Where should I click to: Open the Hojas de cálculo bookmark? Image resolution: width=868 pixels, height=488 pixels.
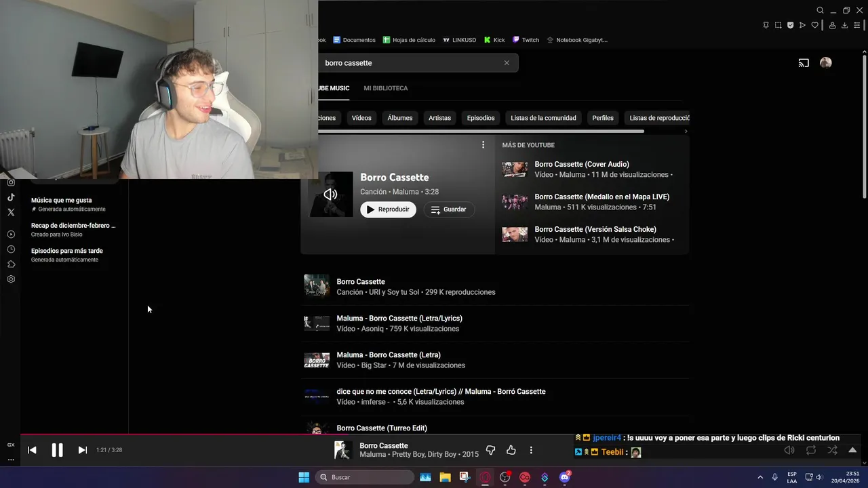tap(409, 40)
